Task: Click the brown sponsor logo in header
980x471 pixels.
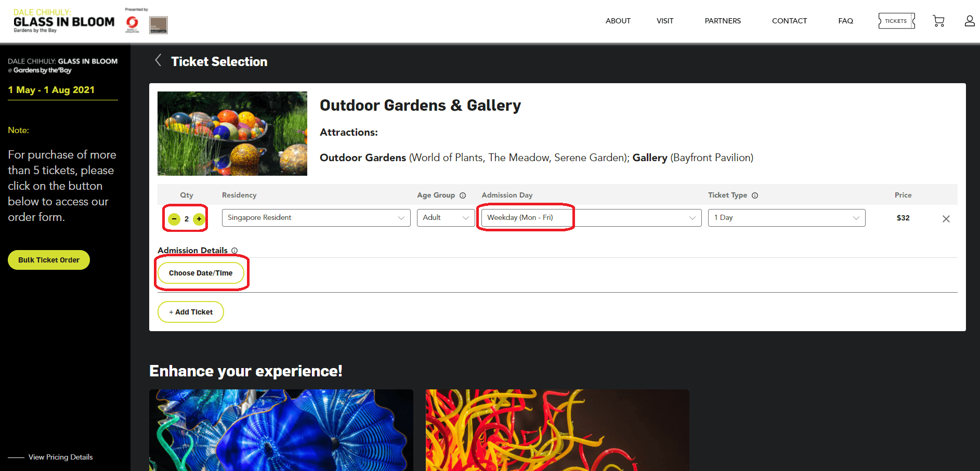Action: 158,25
